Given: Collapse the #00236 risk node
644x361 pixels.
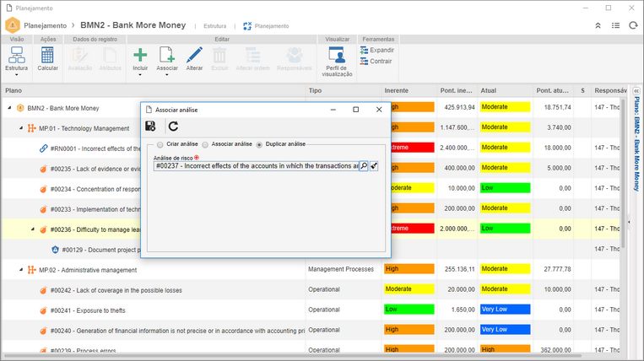Looking at the screenshot, I should (32, 229).
